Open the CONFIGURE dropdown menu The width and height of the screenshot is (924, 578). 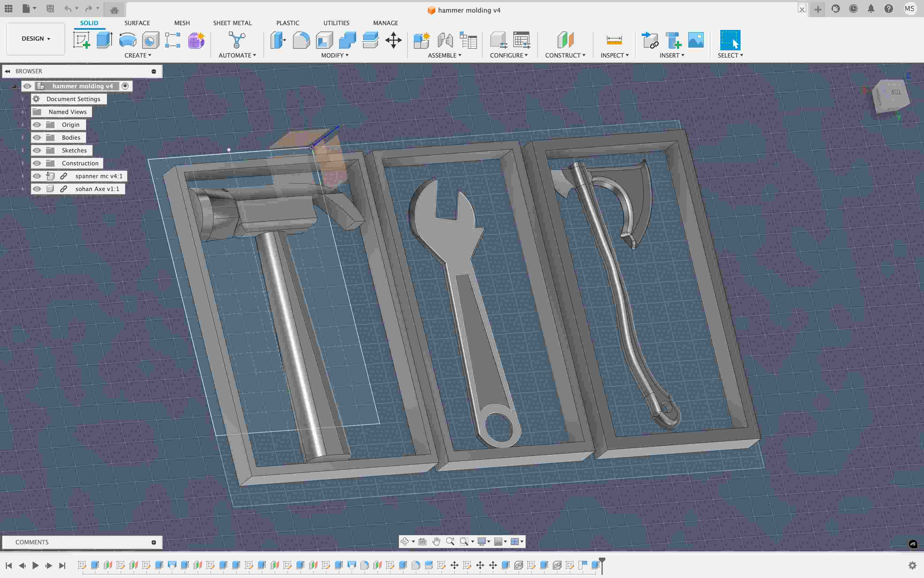(x=509, y=55)
